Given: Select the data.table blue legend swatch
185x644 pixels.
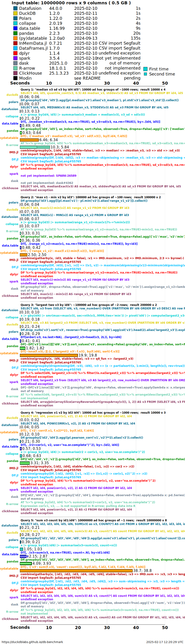Looking at the screenshot, I should click(x=15, y=28).
